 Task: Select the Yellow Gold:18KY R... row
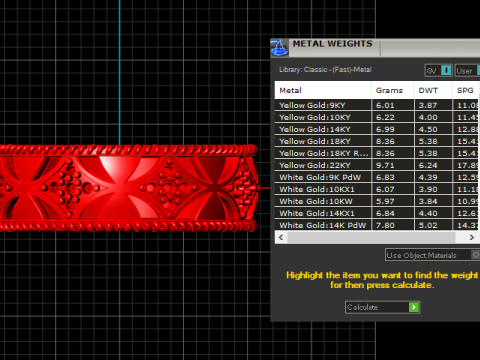point(377,153)
